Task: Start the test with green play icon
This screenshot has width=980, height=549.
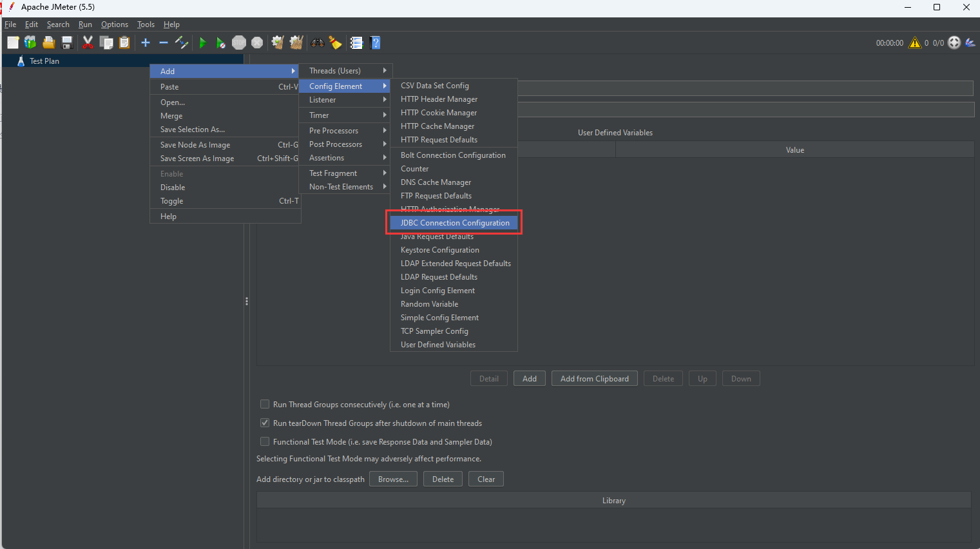Action: [202, 43]
